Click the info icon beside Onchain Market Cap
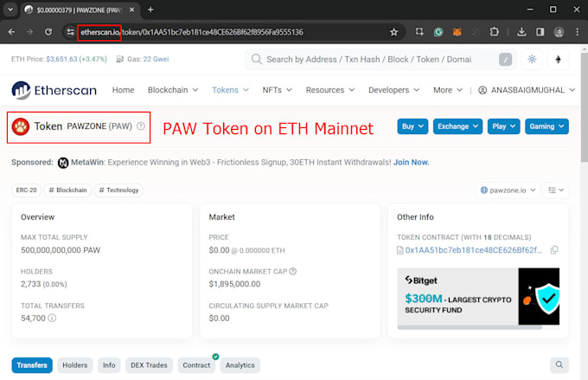 [293, 271]
